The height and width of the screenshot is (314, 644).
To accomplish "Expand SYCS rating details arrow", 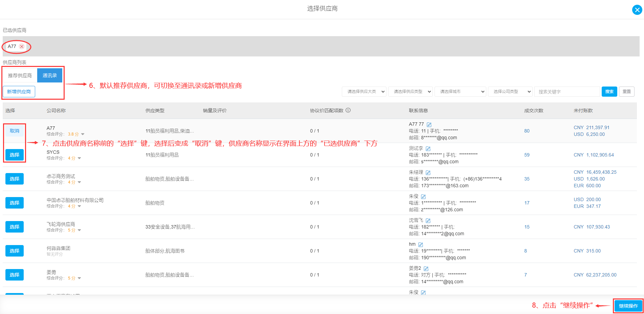I will (x=80, y=158).
